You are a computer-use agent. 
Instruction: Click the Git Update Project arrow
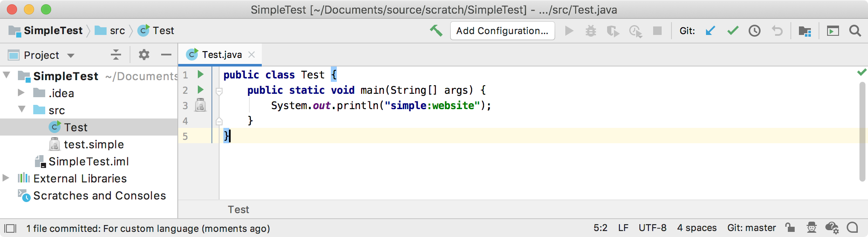click(x=710, y=31)
